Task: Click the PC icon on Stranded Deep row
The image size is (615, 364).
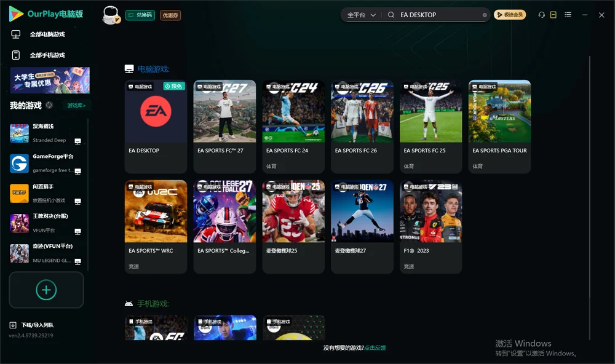Action: [77, 141]
